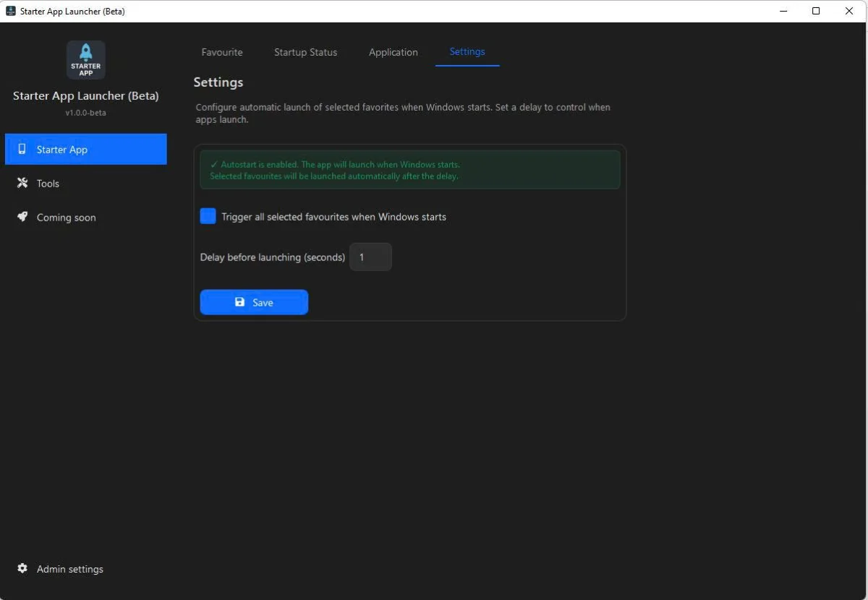Viewport: 868px width, 600px height.
Task: Open the Startup Status tab
Action: (x=305, y=52)
